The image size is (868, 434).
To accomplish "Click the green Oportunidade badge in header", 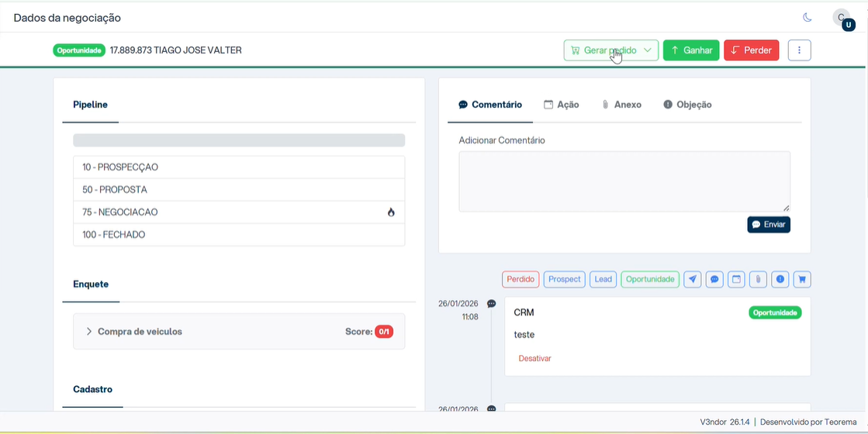I will tap(79, 50).
